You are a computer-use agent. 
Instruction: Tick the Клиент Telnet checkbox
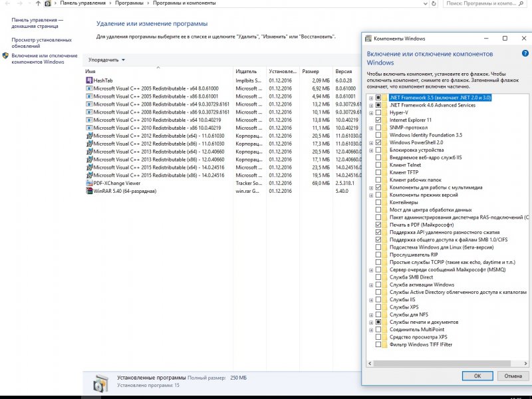click(x=378, y=165)
